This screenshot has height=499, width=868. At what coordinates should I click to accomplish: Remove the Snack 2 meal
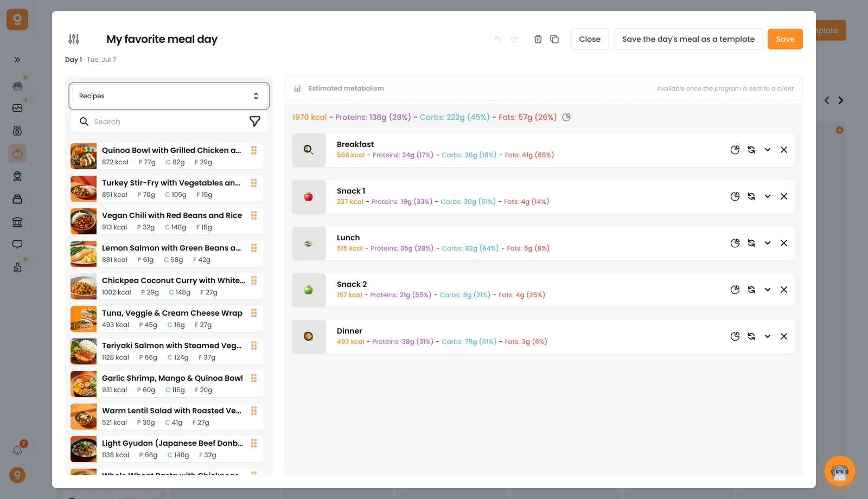[784, 290]
